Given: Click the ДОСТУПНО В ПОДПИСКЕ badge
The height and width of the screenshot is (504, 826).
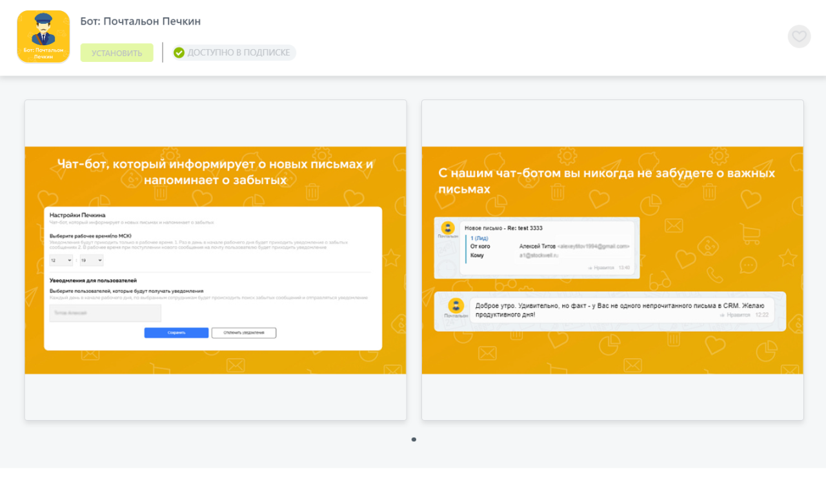Looking at the screenshot, I should pyautogui.click(x=232, y=52).
